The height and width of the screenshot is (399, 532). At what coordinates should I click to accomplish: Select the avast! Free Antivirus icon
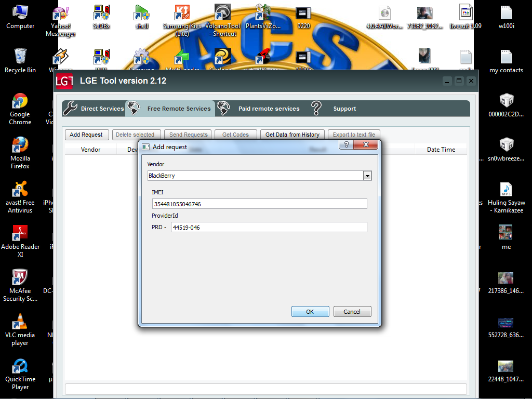[x=20, y=190]
